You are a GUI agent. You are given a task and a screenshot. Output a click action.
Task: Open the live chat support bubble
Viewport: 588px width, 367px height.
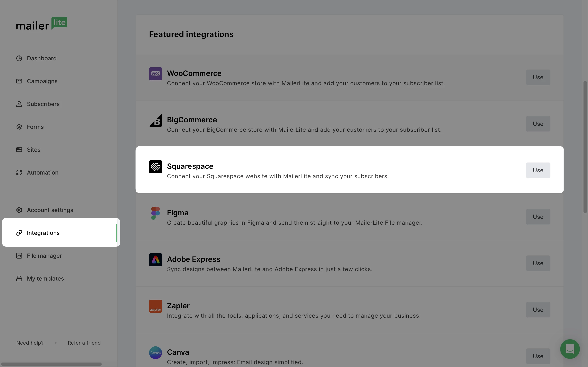pos(570,349)
